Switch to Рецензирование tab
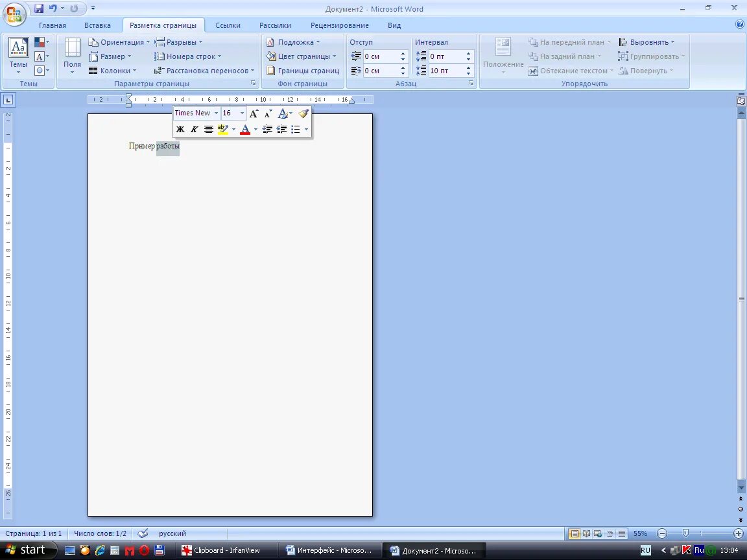This screenshot has height=560, width=747. pos(340,25)
